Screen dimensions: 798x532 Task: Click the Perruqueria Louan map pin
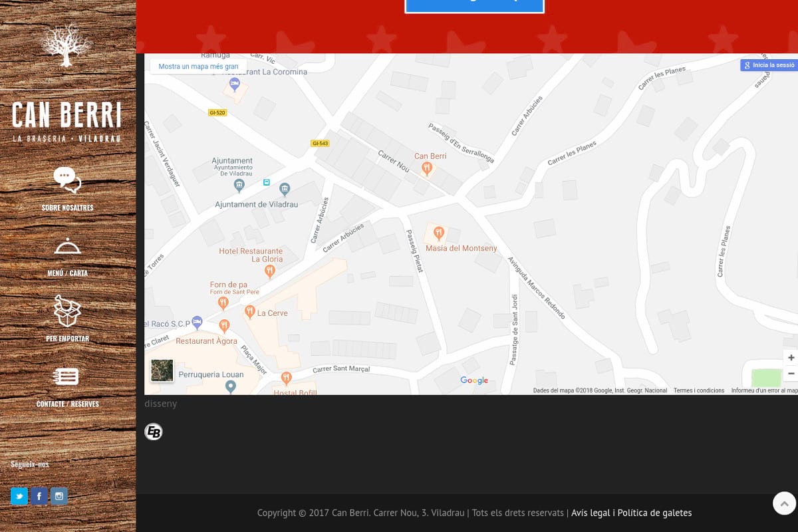(x=230, y=386)
